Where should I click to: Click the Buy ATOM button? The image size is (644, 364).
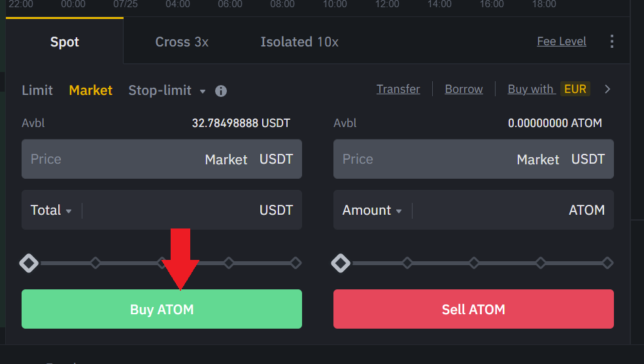coord(162,309)
